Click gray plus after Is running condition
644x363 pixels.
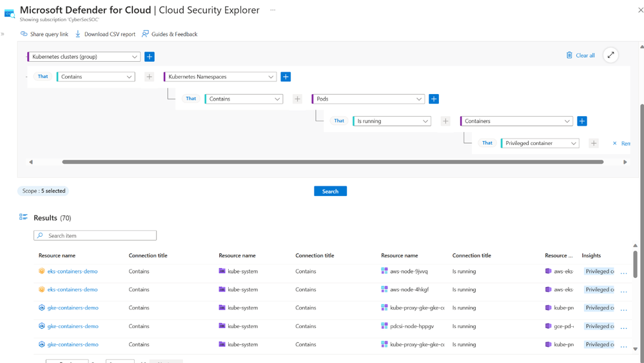(445, 121)
